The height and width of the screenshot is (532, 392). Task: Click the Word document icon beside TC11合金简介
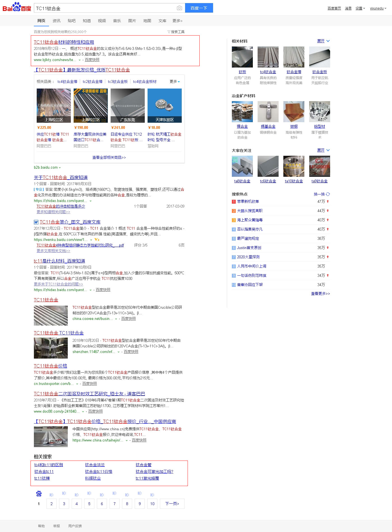coord(36,222)
